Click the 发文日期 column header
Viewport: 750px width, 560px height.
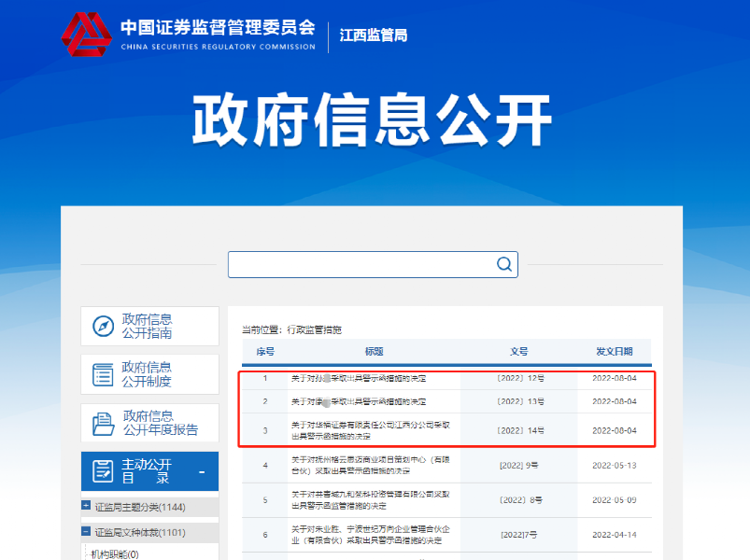[x=614, y=352]
